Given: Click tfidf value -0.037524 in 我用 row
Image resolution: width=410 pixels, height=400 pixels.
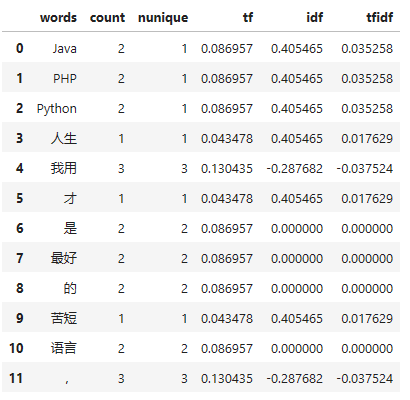Looking at the screenshot, I should point(365,169).
